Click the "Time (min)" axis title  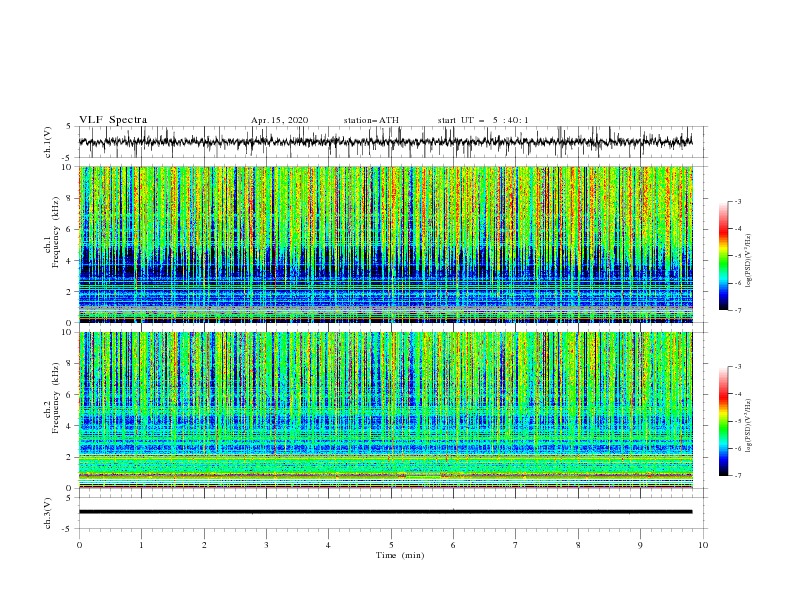(400, 555)
